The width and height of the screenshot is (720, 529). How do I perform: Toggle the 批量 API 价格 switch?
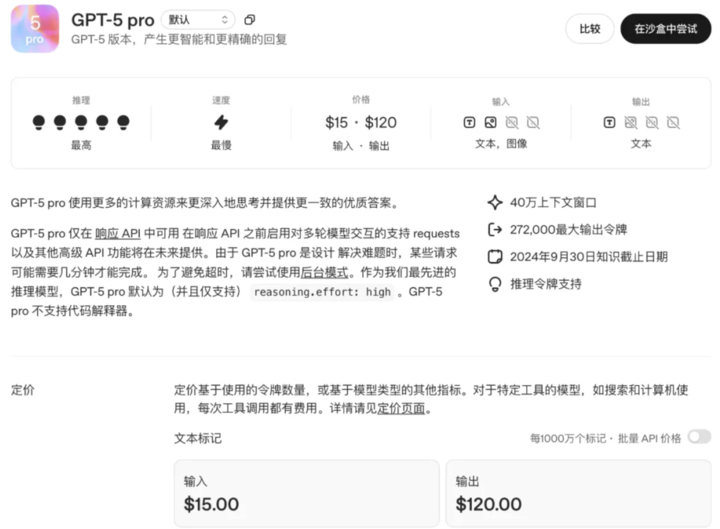click(x=698, y=437)
